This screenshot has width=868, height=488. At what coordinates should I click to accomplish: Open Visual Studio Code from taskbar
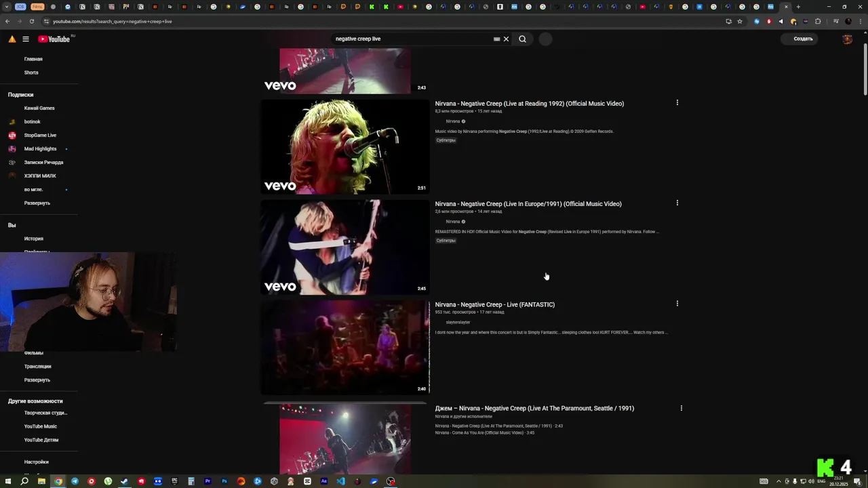point(340,481)
